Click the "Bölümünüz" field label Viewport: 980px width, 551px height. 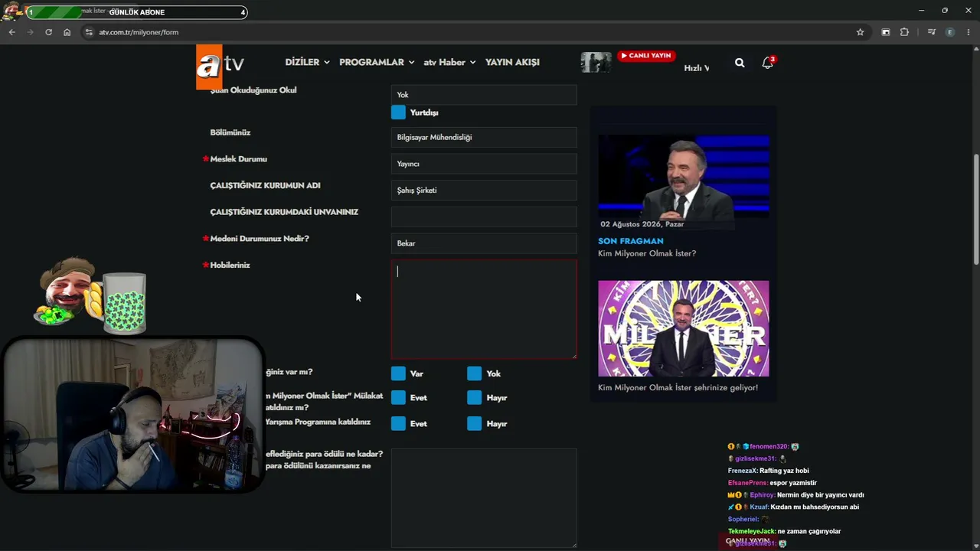(230, 132)
